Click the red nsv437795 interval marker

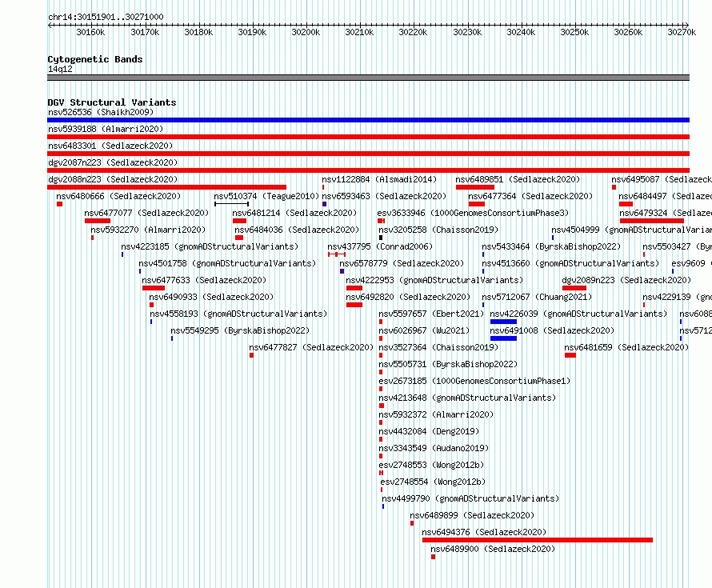pyautogui.click(x=337, y=254)
